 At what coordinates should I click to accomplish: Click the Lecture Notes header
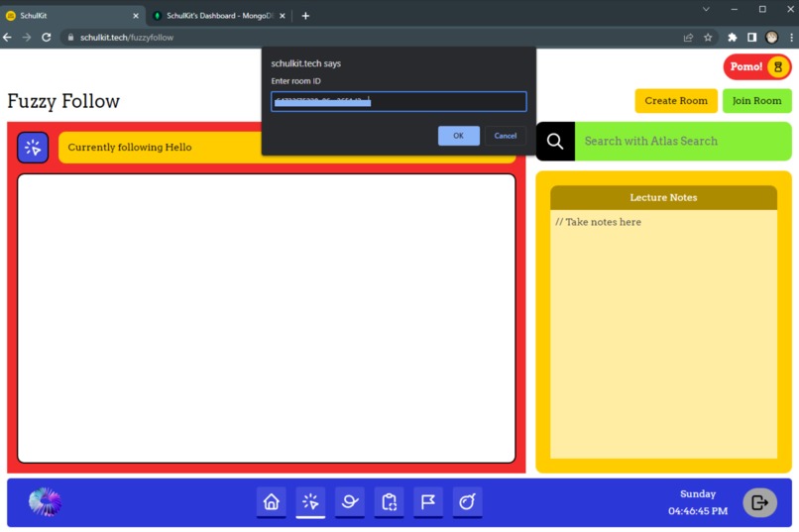click(663, 197)
